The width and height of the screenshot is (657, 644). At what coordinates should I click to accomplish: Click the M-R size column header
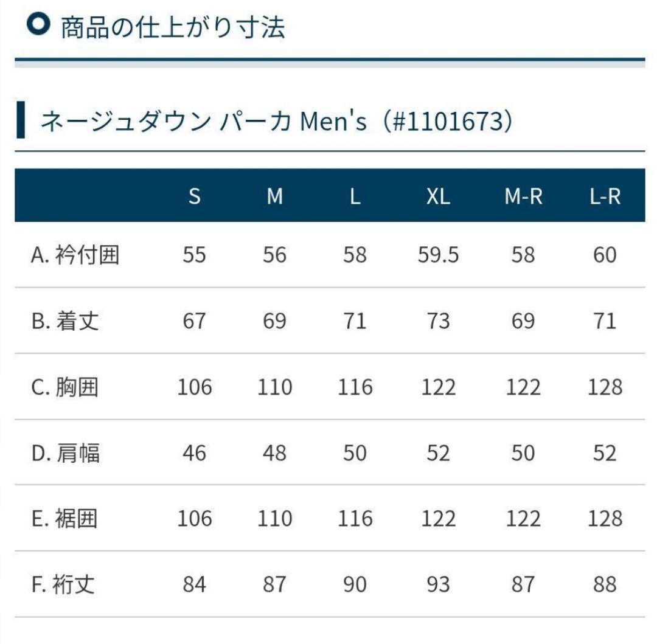point(523,196)
